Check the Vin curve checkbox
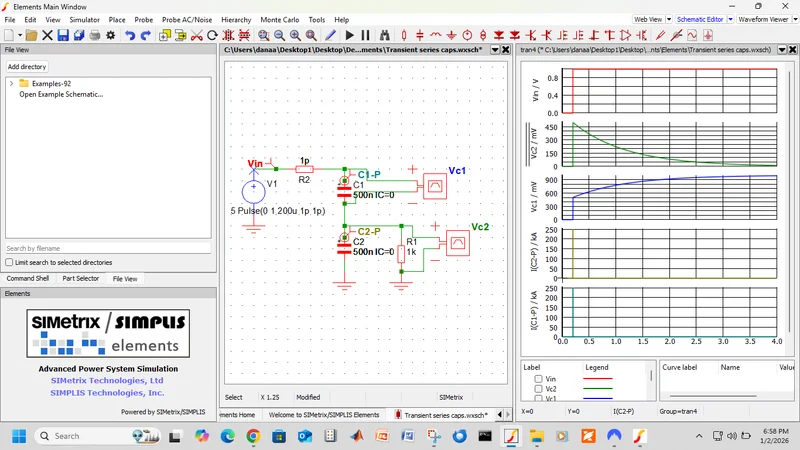800x450 pixels. pos(538,379)
